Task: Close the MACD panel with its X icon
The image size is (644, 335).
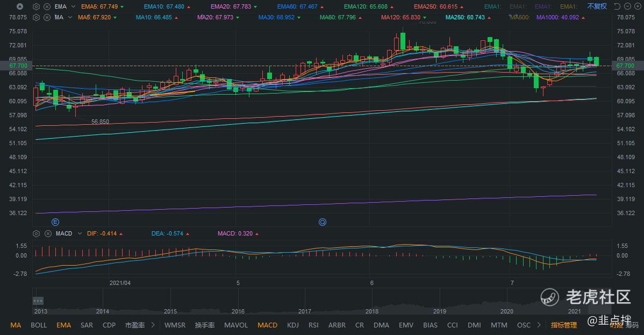Action: coord(48,233)
